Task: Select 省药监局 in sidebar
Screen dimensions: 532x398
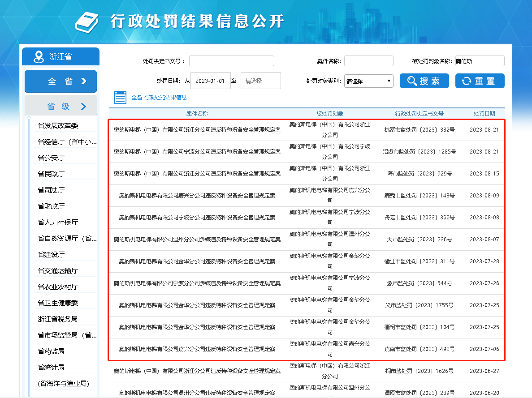Action: coord(51,351)
